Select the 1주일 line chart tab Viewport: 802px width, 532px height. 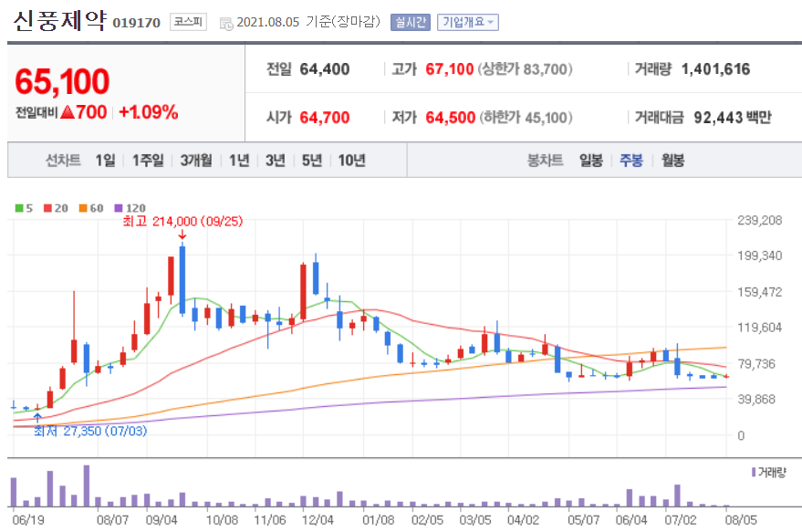click(x=148, y=160)
